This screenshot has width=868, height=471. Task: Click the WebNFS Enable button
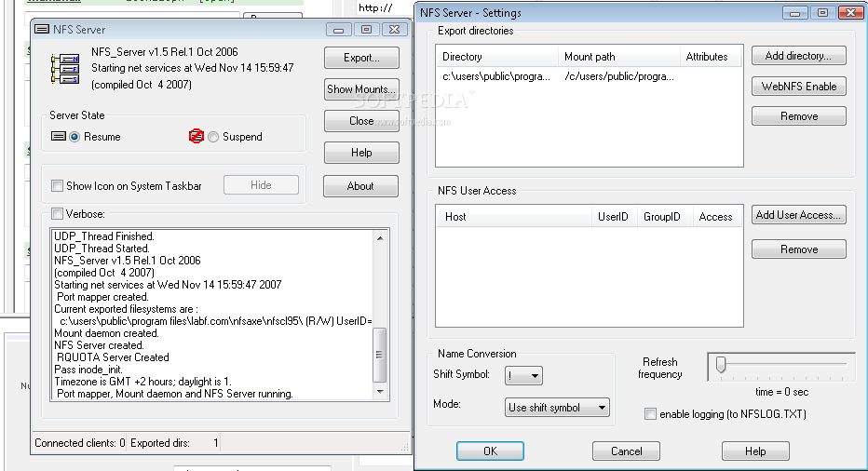click(799, 87)
